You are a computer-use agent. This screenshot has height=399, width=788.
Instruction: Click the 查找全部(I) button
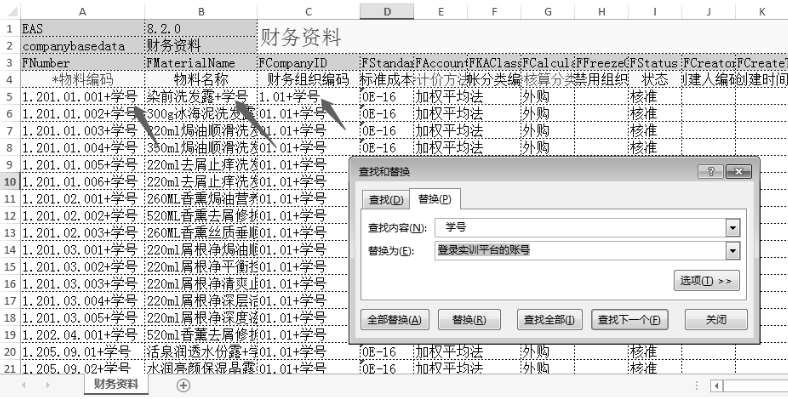[549, 320]
